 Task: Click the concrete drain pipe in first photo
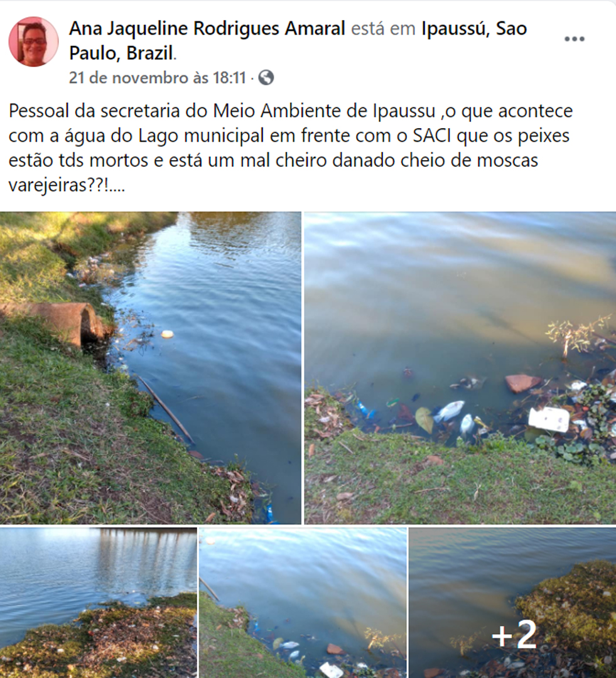[57, 322]
